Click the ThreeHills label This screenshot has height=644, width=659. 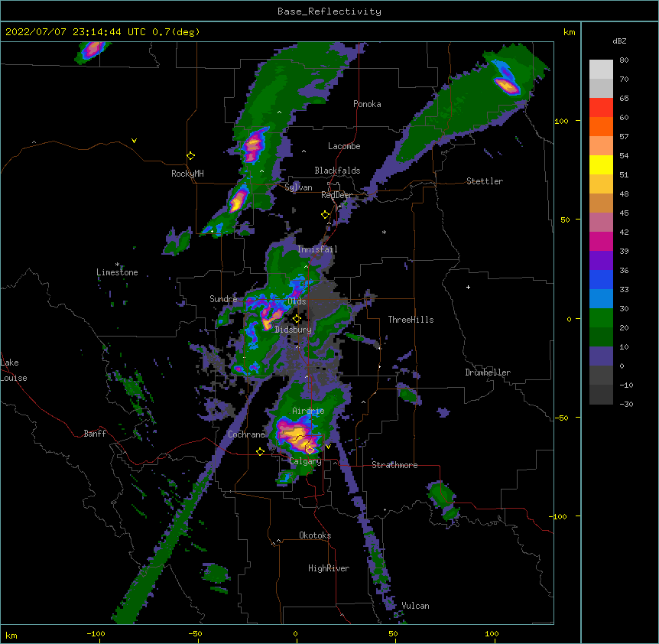pos(411,320)
